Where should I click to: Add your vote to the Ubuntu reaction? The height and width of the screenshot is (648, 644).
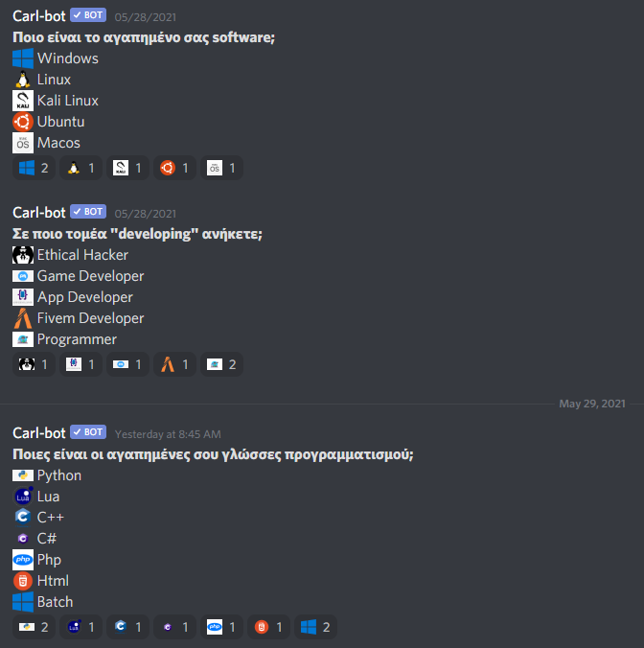tap(174, 168)
